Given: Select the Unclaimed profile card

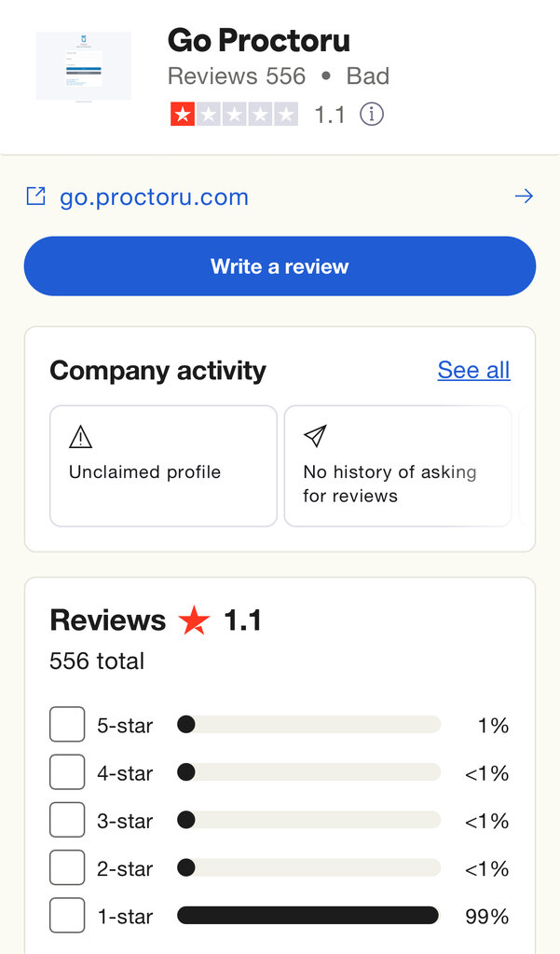Looking at the screenshot, I should coord(163,466).
